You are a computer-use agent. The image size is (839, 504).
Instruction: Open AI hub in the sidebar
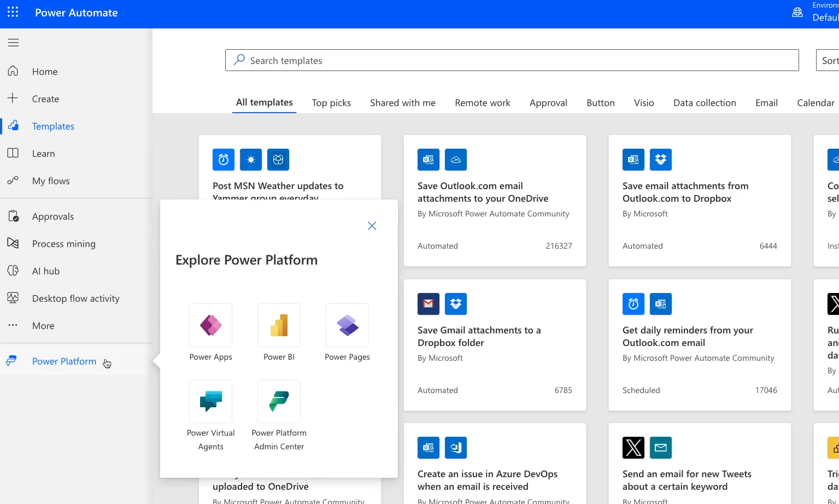[76, 271]
